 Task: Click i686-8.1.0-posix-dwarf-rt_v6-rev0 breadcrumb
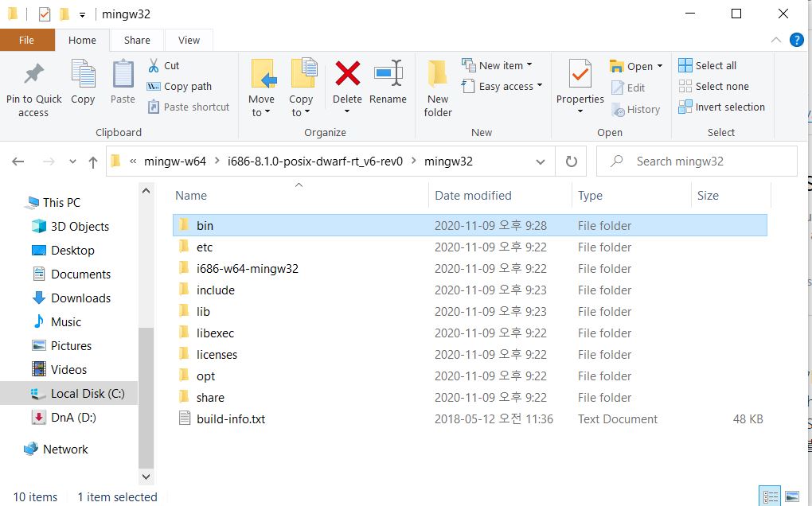(315, 162)
